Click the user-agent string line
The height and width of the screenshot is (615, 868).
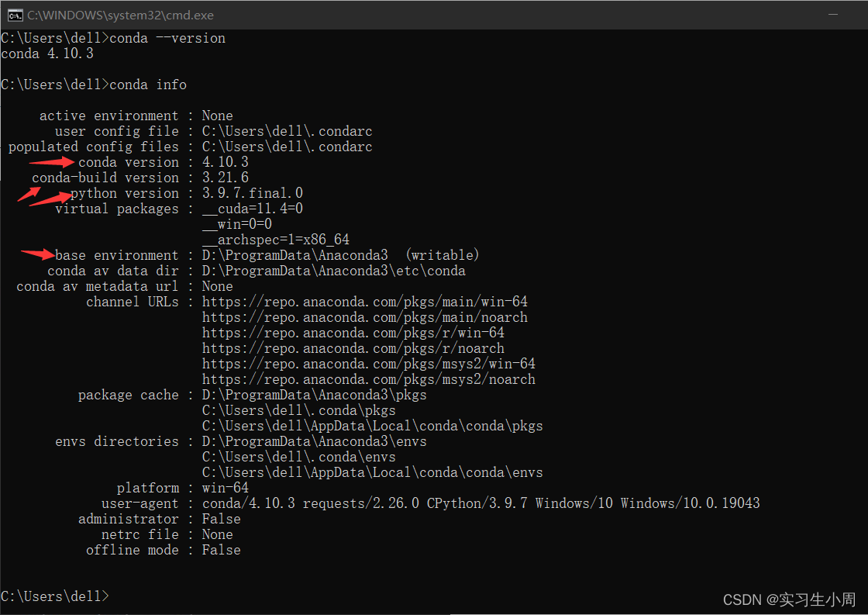pos(480,503)
